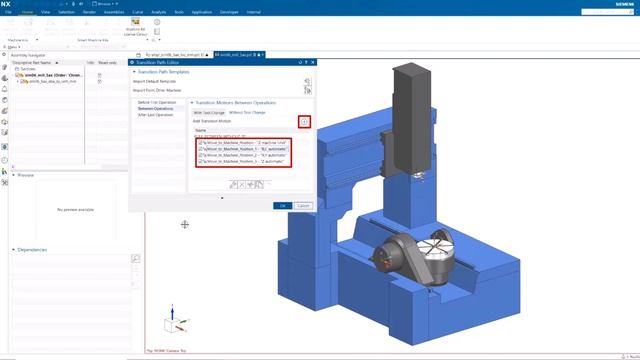Open the third icon in the left resource bar
The height and width of the screenshot is (360, 640).
[4, 78]
